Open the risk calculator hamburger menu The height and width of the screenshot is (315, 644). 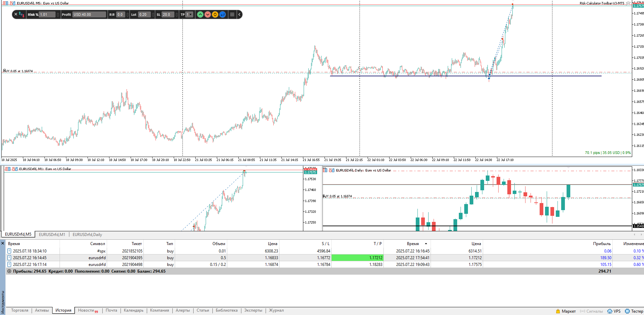click(x=232, y=14)
